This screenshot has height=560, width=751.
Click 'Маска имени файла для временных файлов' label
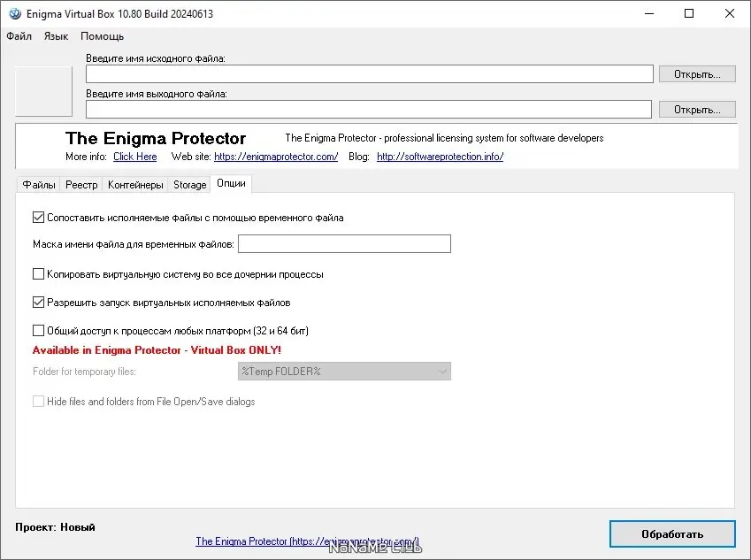coord(134,244)
